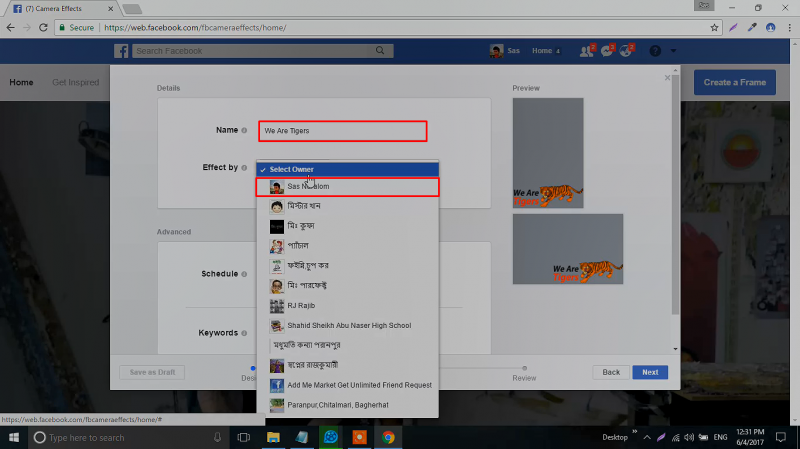Screen dimensions: 800x449
Task: Click the feather extension icon in Chrome
Action: (x=733, y=28)
